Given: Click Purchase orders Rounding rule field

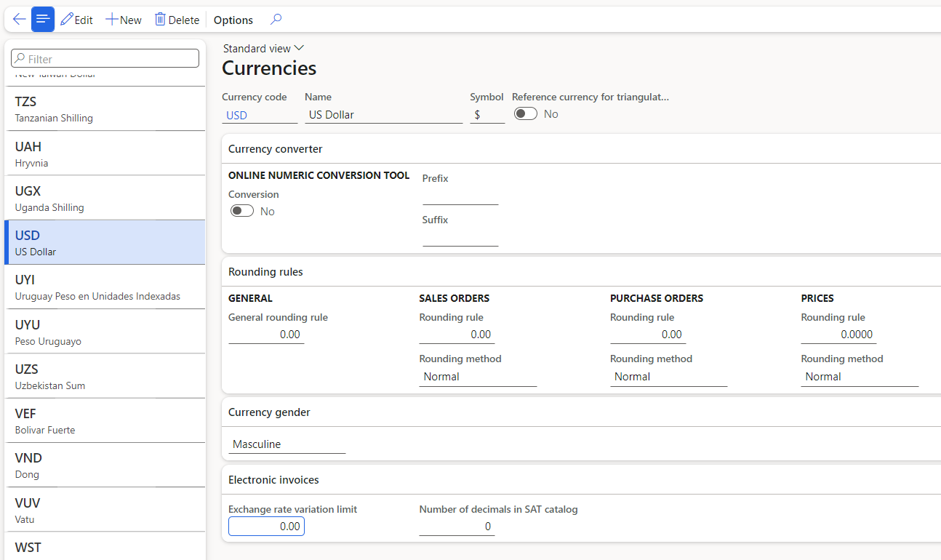Looking at the screenshot, I should point(648,335).
